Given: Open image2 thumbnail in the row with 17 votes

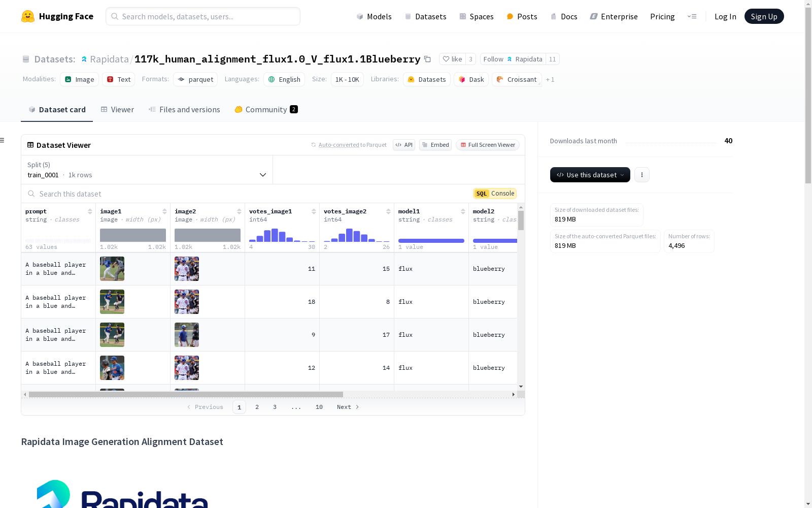Looking at the screenshot, I should 187,335.
